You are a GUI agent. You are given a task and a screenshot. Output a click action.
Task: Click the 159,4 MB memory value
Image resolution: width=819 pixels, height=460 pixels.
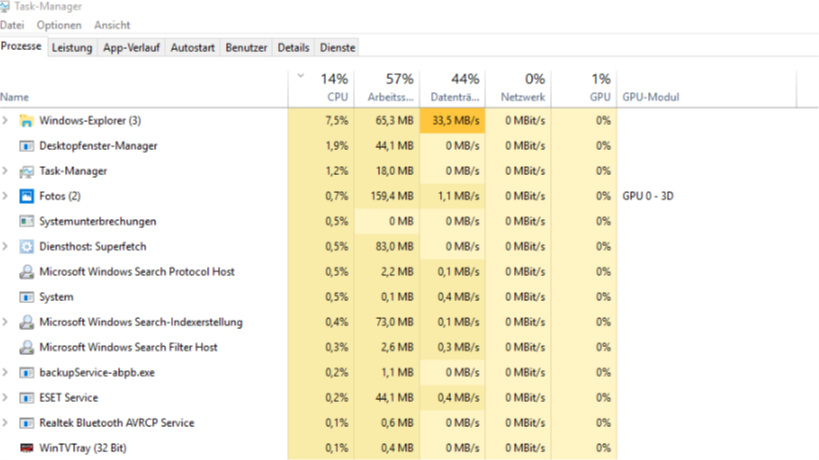coord(392,196)
